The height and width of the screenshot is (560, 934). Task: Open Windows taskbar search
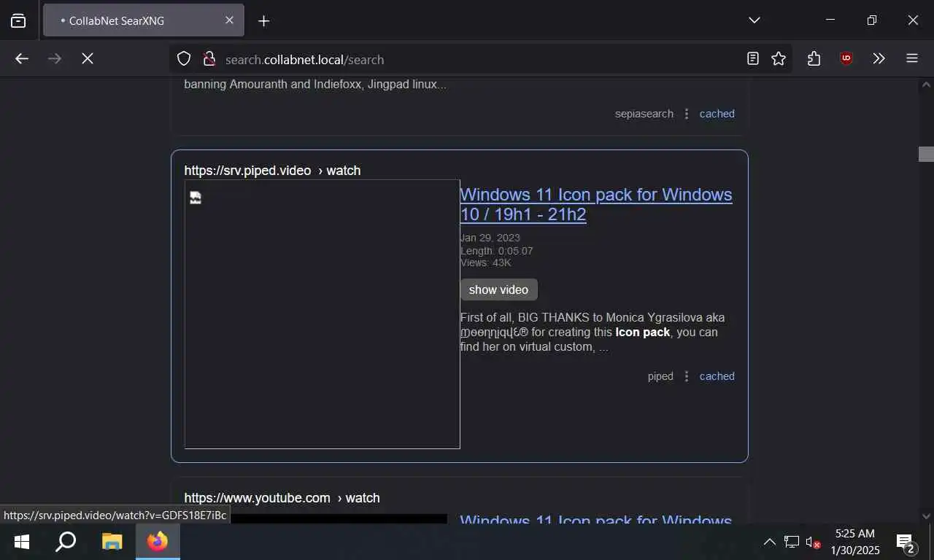[x=66, y=542]
